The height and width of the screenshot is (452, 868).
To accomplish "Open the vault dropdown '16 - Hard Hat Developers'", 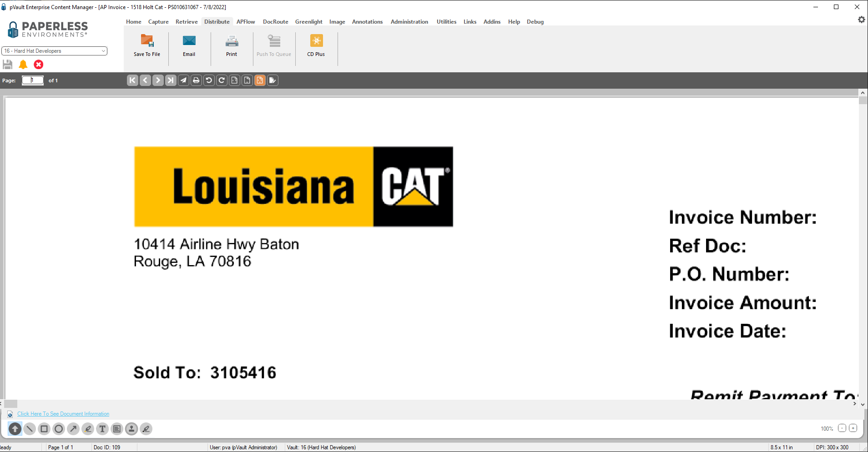I will coord(55,51).
